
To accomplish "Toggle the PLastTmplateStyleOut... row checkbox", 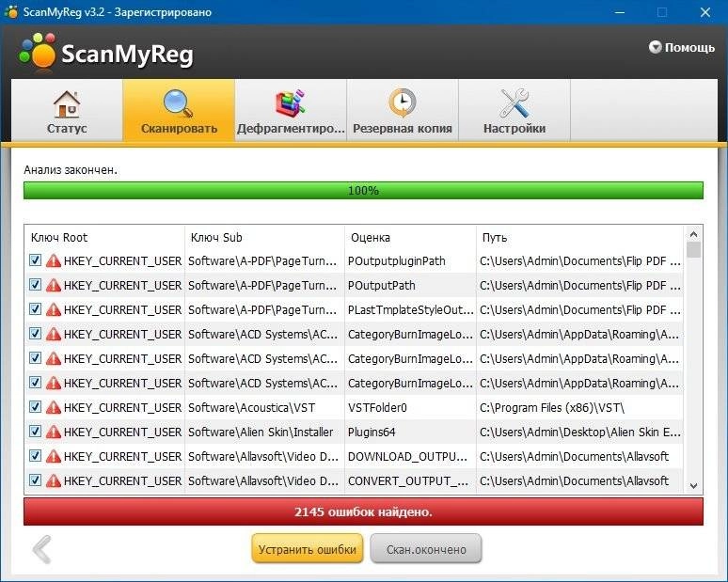I will point(36,309).
